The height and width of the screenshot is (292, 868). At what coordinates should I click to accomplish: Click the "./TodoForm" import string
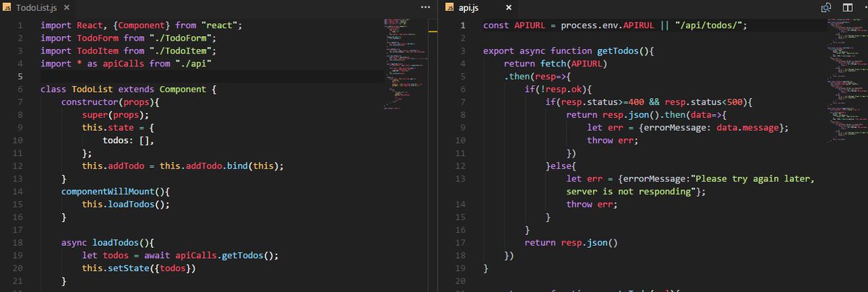click(x=182, y=38)
